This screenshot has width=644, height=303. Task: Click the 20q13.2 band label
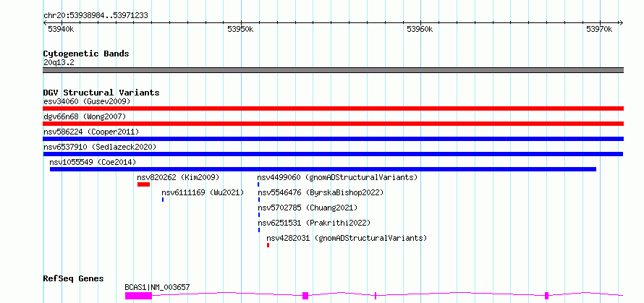[x=59, y=62]
